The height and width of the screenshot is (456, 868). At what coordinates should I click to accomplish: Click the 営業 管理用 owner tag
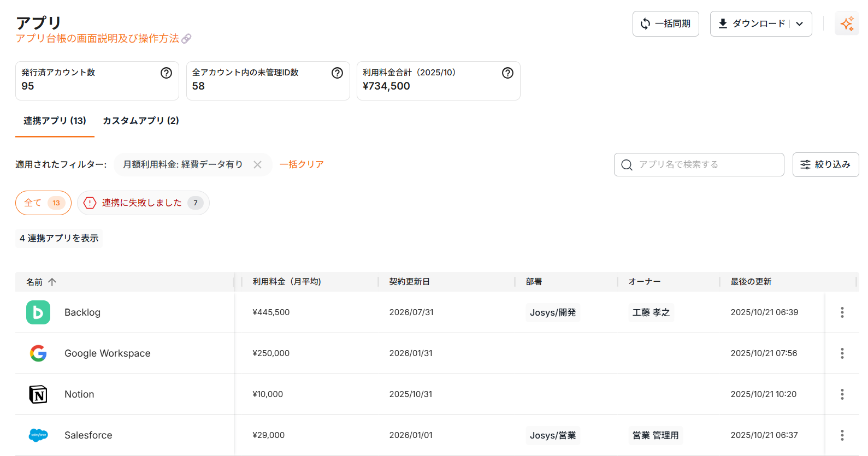[656, 435]
